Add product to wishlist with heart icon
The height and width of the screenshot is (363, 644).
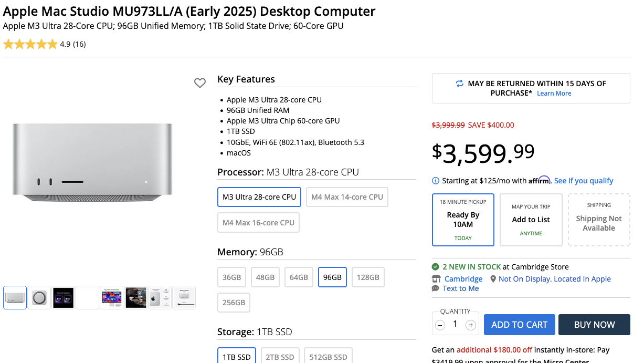pos(200,83)
